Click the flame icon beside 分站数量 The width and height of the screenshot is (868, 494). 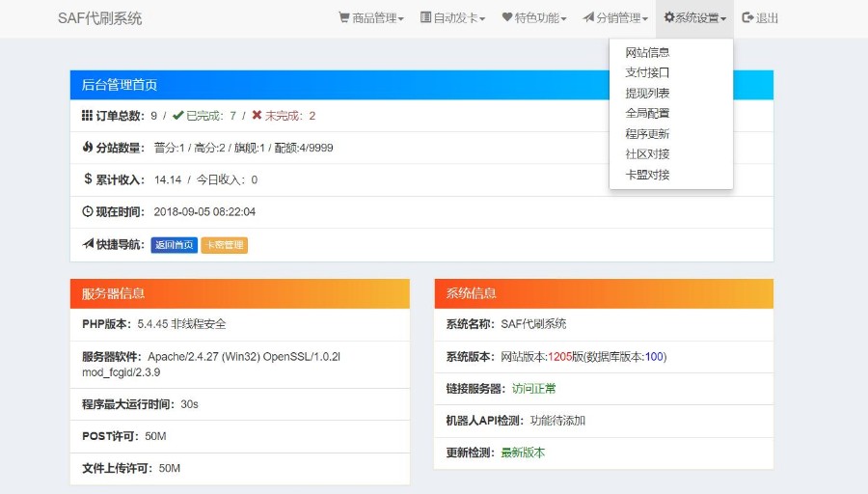(88, 148)
